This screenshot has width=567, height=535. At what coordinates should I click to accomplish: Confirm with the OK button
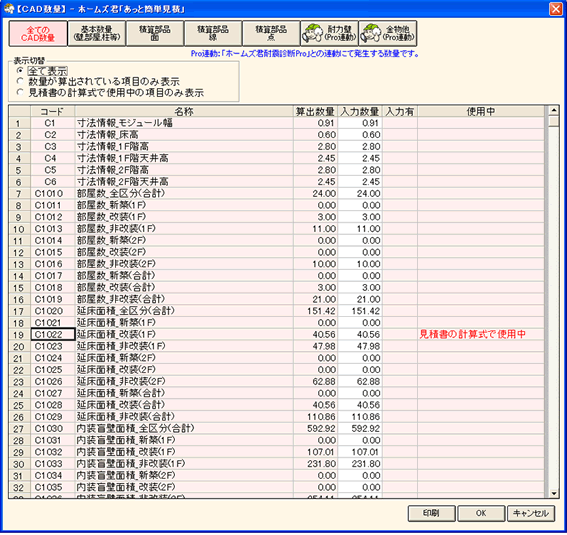pos(481,513)
